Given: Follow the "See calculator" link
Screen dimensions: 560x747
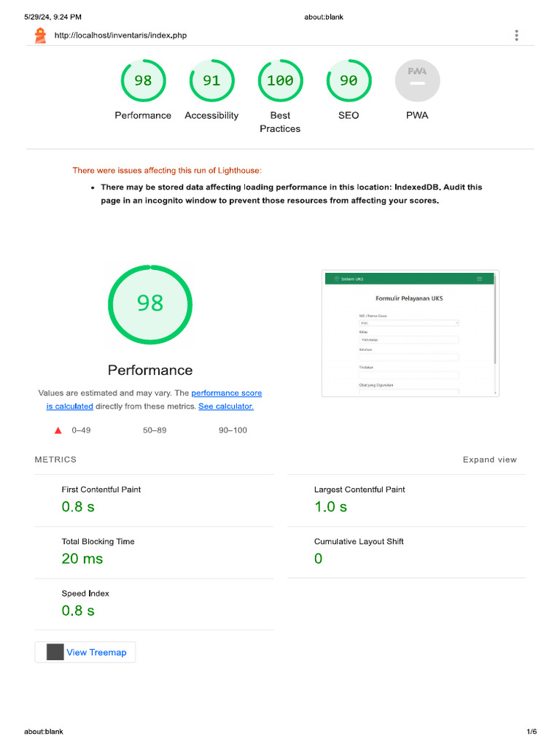Looking at the screenshot, I should [x=226, y=406].
